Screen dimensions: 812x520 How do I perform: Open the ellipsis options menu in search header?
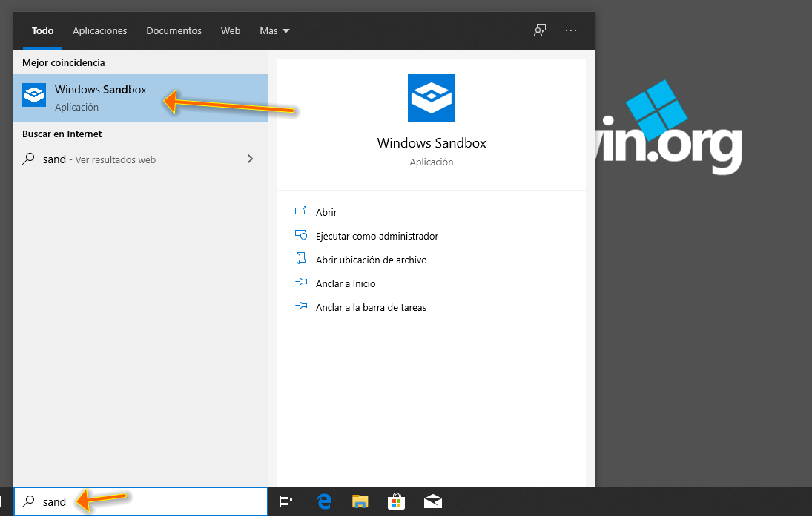point(570,30)
